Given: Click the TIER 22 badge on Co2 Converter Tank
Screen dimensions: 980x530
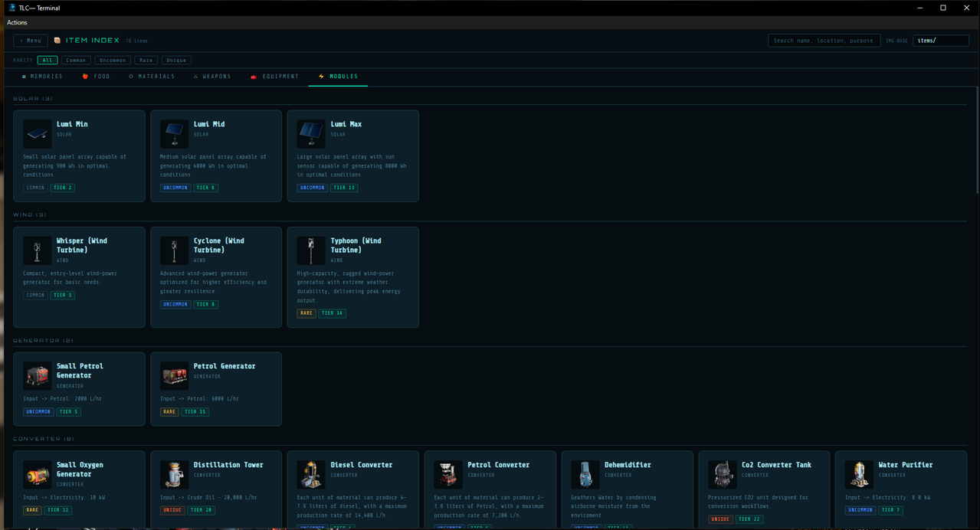Looking at the screenshot, I should [748, 519].
